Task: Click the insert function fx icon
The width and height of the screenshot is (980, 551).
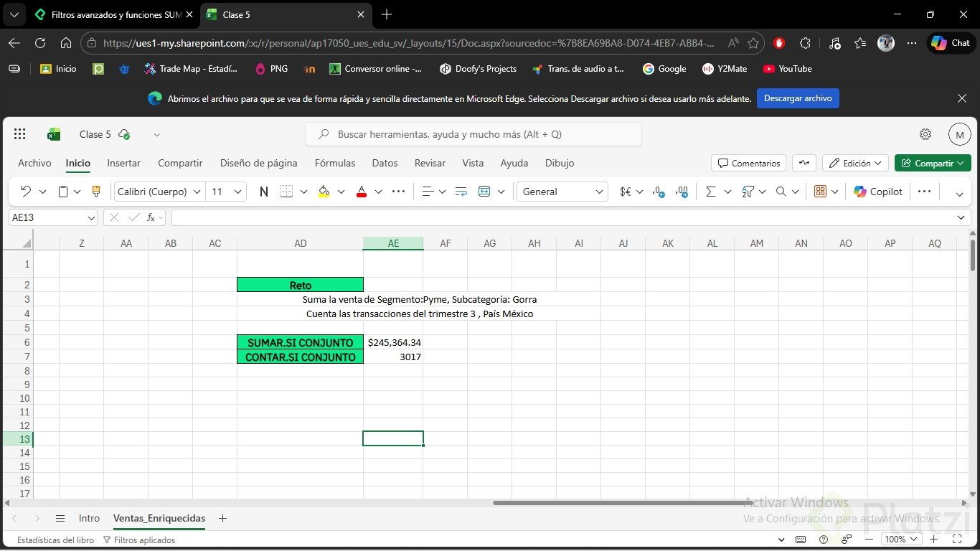Action: click(151, 217)
